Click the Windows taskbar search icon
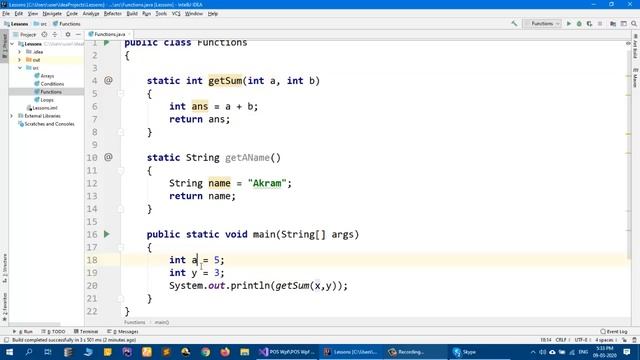 point(29,352)
